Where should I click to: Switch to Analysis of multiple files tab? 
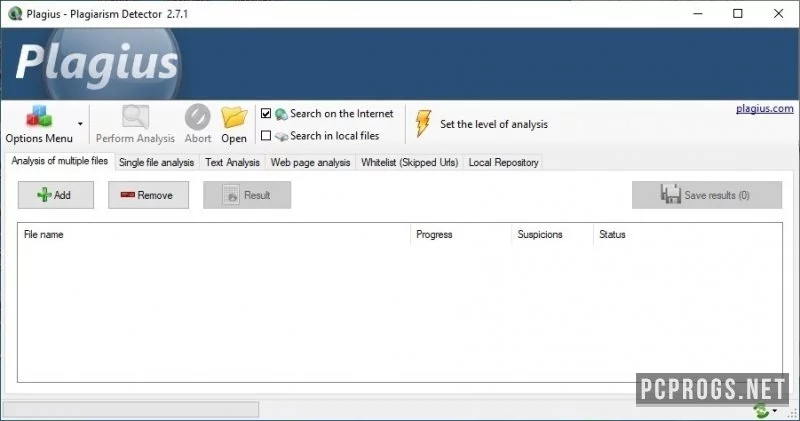pos(60,161)
